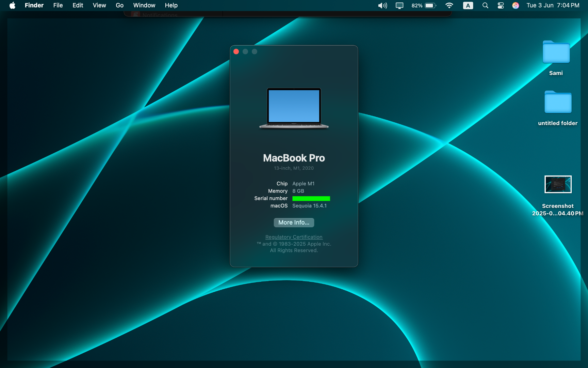Image resolution: width=588 pixels, height=368 pixels.
Task: Open the Regulatory Certification link
Action: pos(294,237)
